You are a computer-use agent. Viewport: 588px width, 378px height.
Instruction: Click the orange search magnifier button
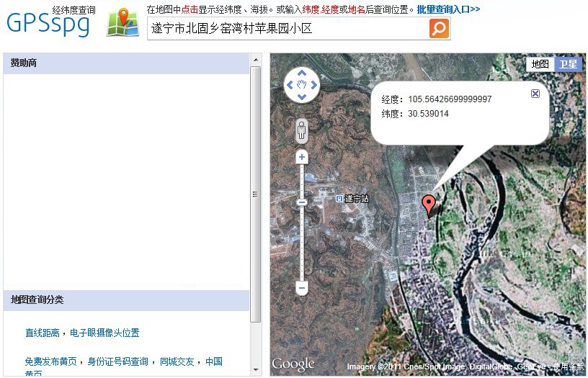click(439, 28)
